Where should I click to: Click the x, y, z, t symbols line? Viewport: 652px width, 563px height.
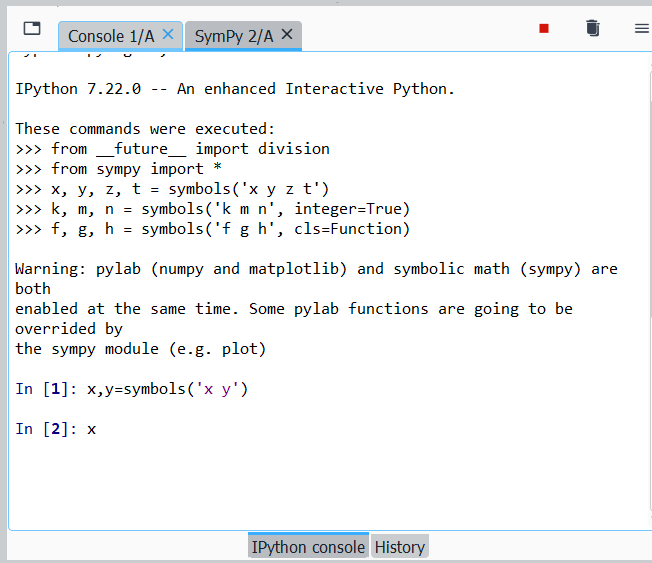click(172, 189)
